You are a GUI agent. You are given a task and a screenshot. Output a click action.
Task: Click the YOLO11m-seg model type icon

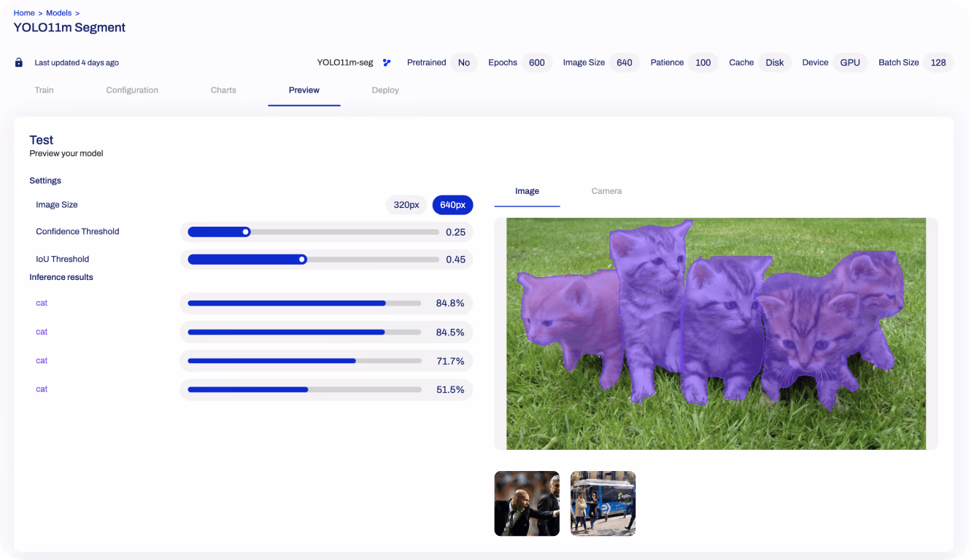(x=387, y=63)
